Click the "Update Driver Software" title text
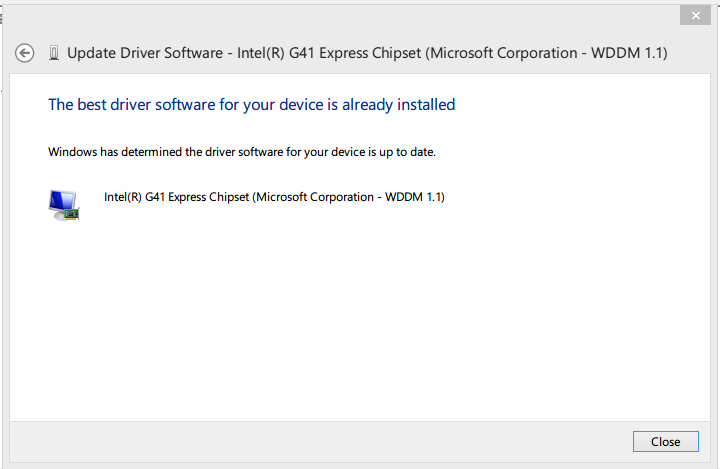 click(x=144, y=53)
